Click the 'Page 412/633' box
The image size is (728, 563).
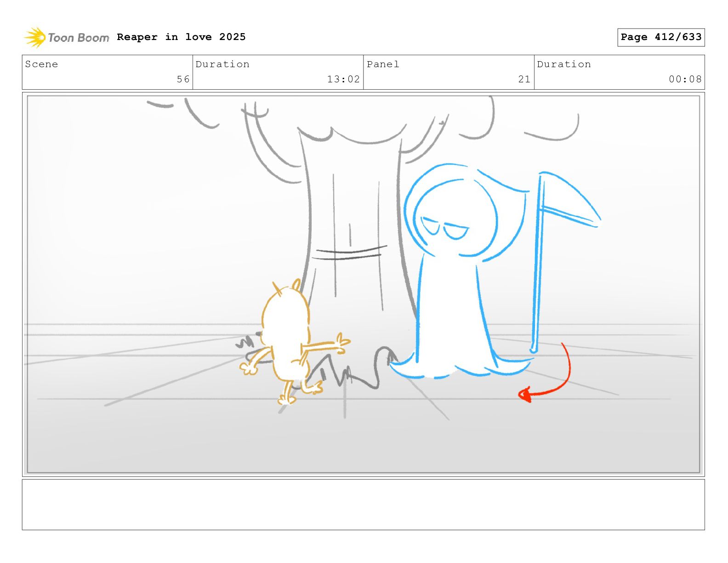[661, 37]
